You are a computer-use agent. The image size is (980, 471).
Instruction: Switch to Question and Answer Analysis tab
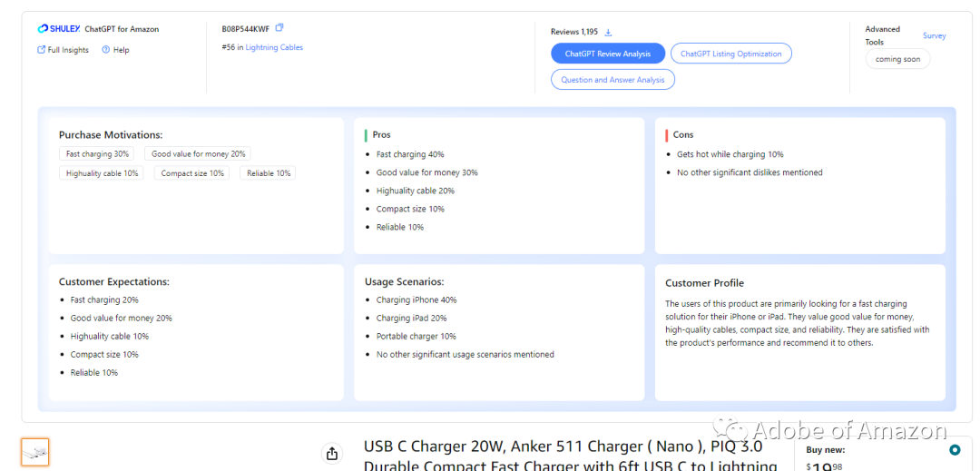[x=612, y=80]
